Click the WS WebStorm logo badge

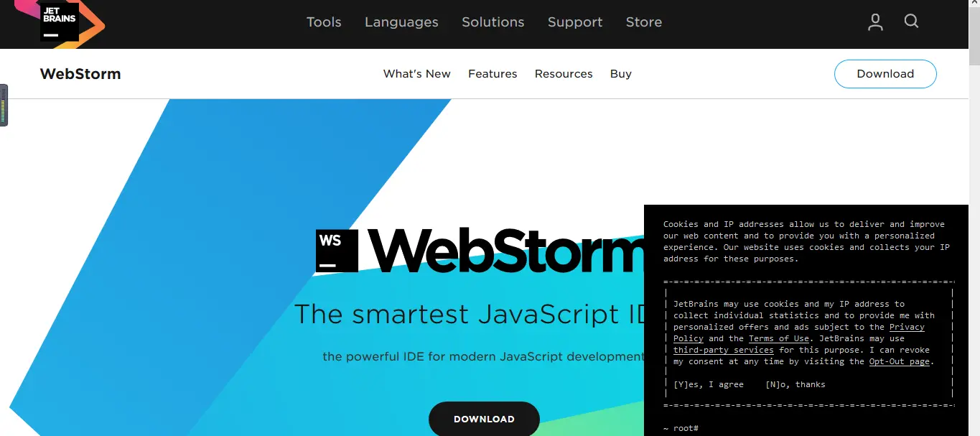coord(337,251)
